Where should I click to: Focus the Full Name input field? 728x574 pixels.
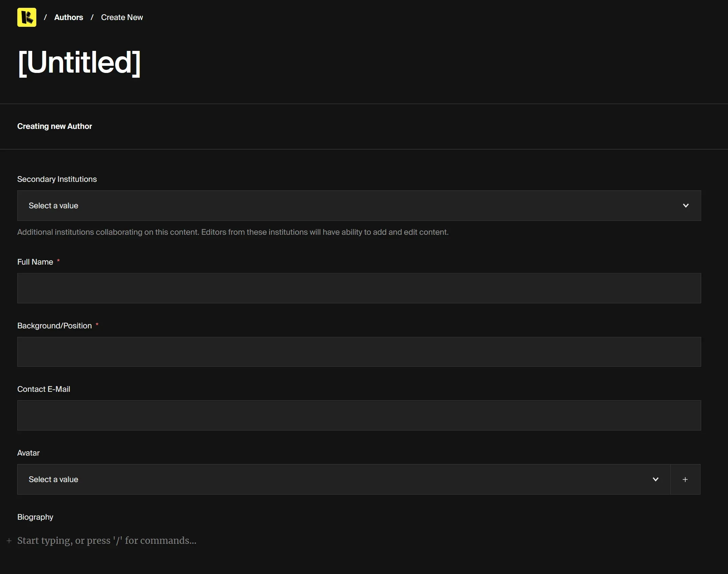coord(359,288)
